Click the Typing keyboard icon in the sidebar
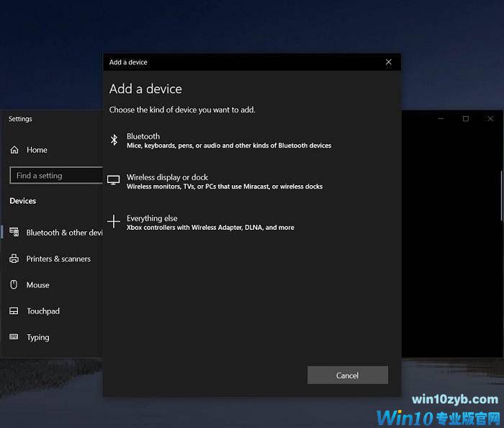 [14, 337]
